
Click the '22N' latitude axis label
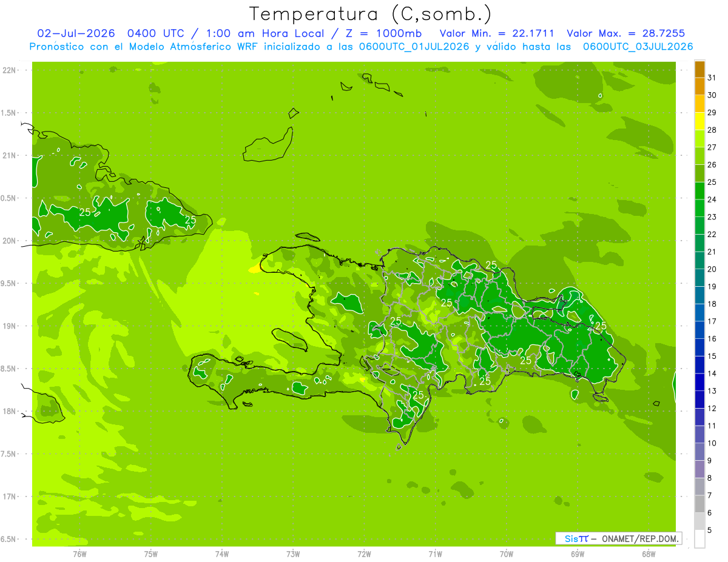[x=10, y=70]
